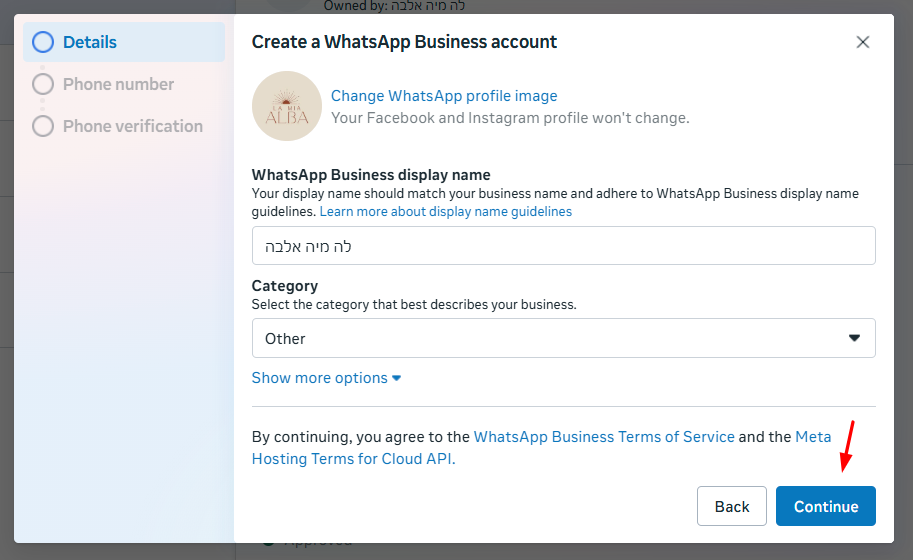913x560 pixels.
Task: Switch to the Details step label
Action: pyautogui.click(x=90, y=42)
